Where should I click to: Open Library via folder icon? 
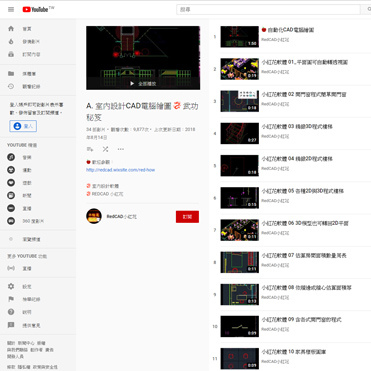point(11,74)
